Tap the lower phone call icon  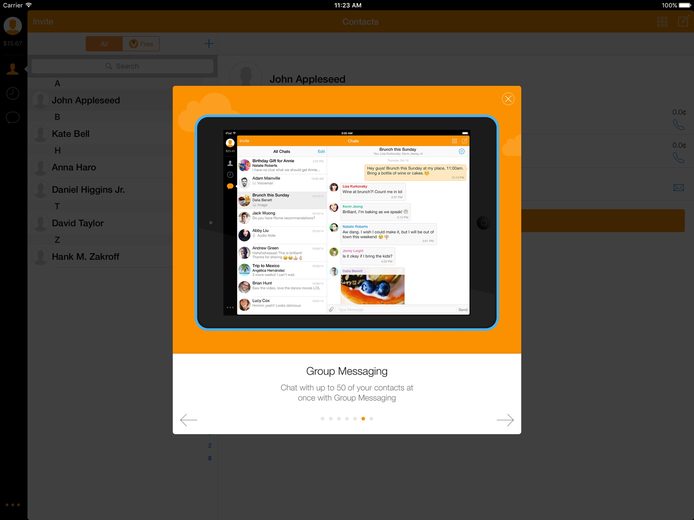(679, 158)
